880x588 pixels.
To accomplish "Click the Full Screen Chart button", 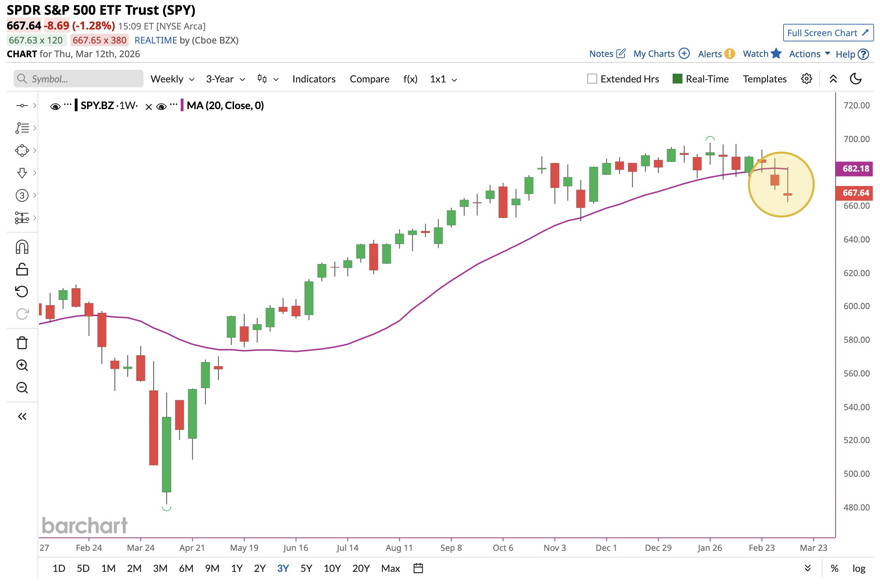I will pyautogui.click(x=827, y=33).
